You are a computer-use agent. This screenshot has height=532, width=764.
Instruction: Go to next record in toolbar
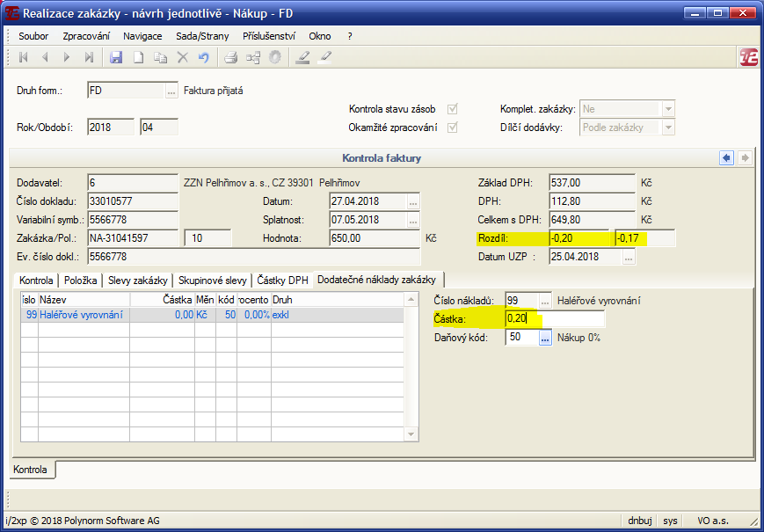(67, 57)
